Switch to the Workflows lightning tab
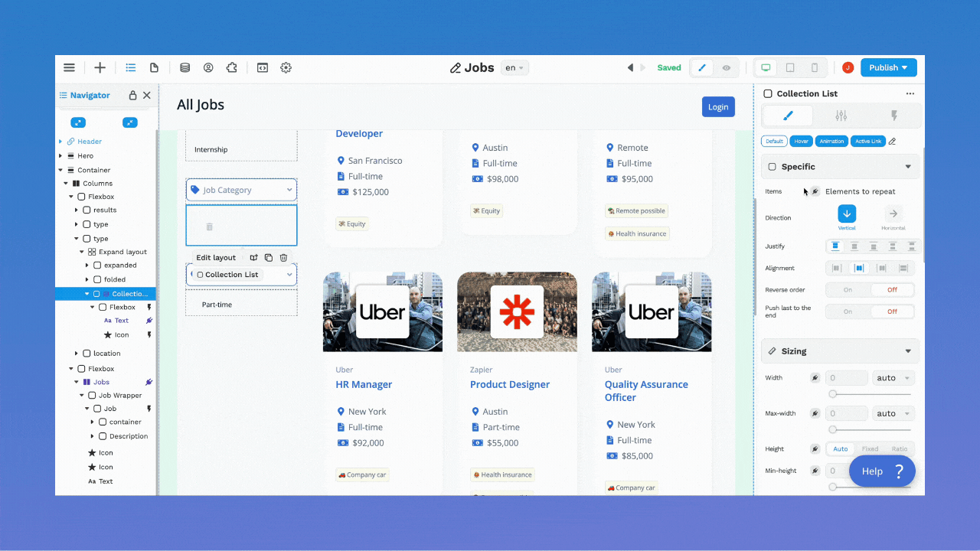980x551 pixels. click(x=893, y=116)
